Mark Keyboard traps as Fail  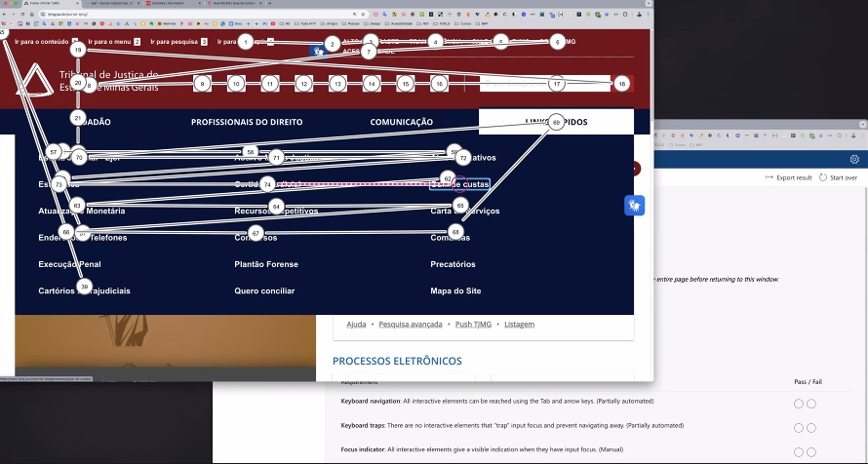tap(811, 428)
